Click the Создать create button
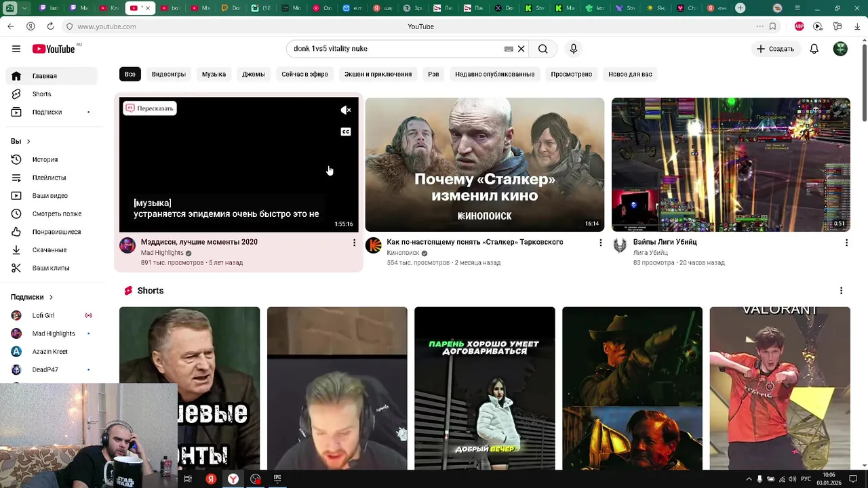 [x=775, y=49]
